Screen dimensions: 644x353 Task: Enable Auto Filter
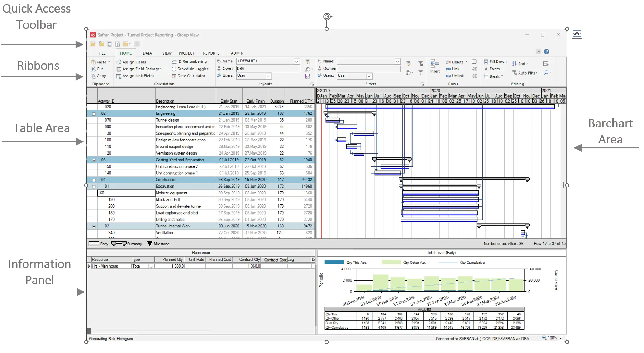pos(524,73)
